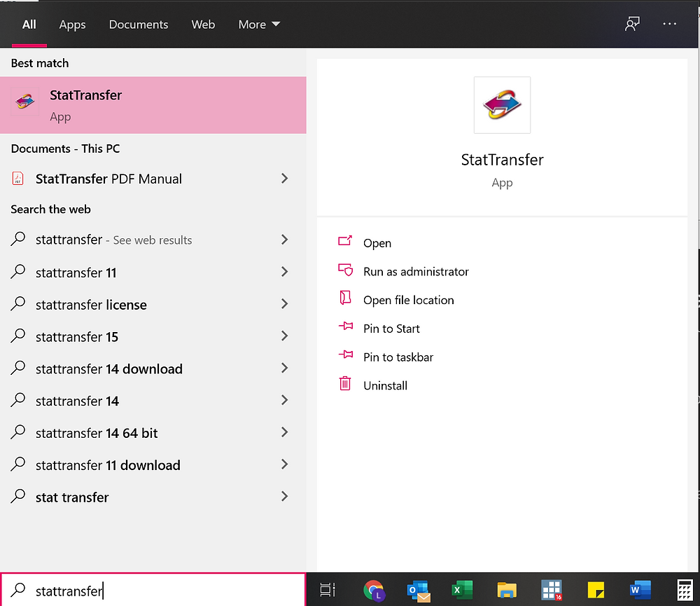This screenshot has width=700, height=606.
Task: Click magnifier icon beside stat transfer suggestion
Action: tap(18, 496)
